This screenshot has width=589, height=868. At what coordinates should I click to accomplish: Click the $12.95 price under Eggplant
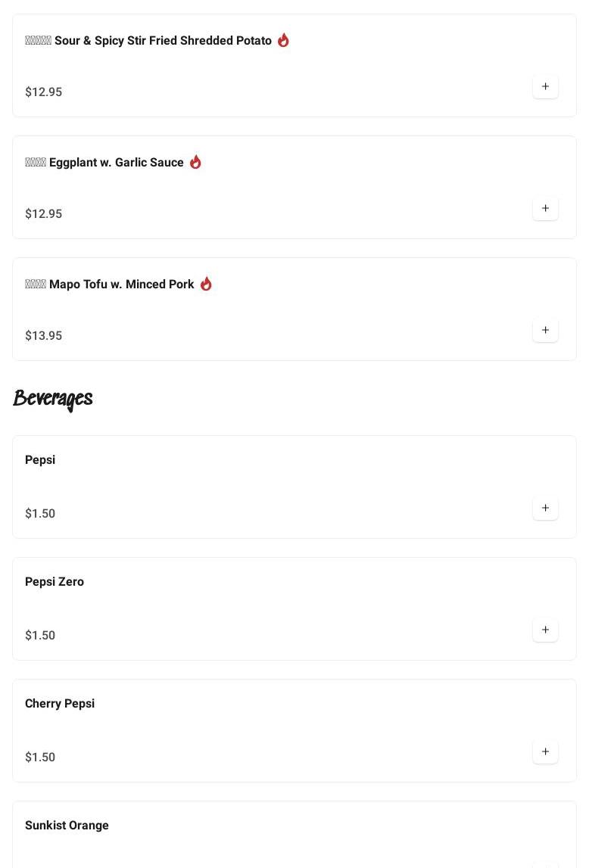click(x=44, y=214)
